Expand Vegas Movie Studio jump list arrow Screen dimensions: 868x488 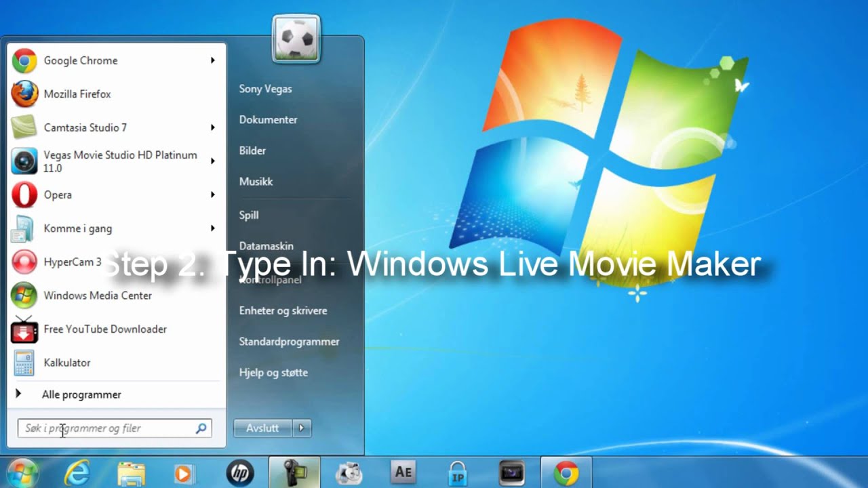tap(212, 161)
